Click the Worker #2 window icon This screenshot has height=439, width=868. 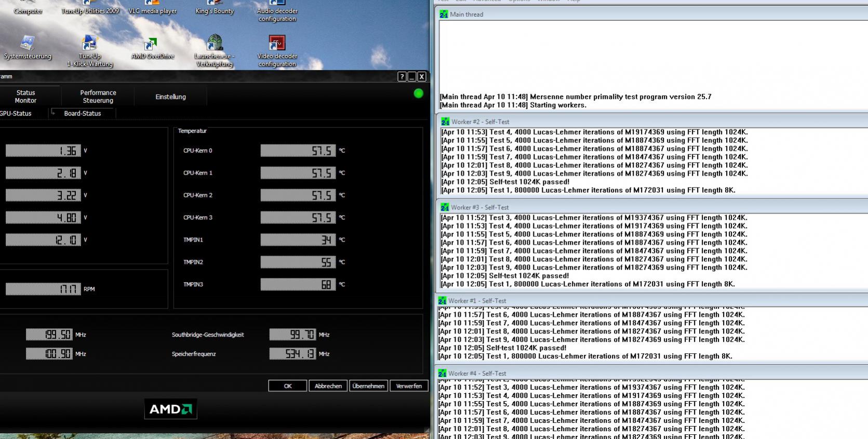tap(445, 122)
